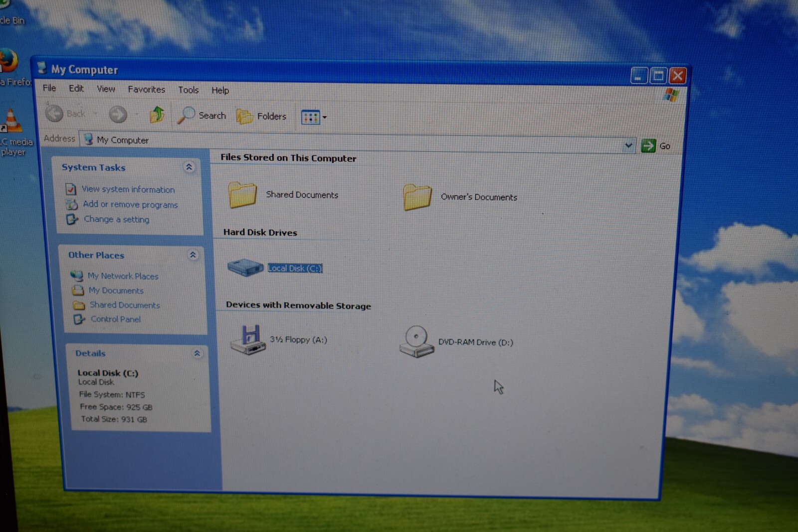Screen dimensions: 798x532
Task: Click the Hard Disk Drives group header
Action: coord(260,232)
